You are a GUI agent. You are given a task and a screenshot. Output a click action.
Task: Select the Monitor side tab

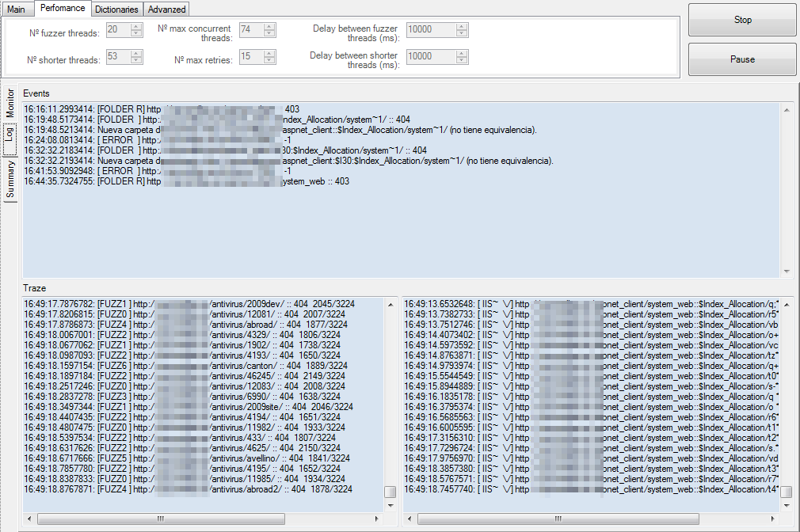coord(10,104)
